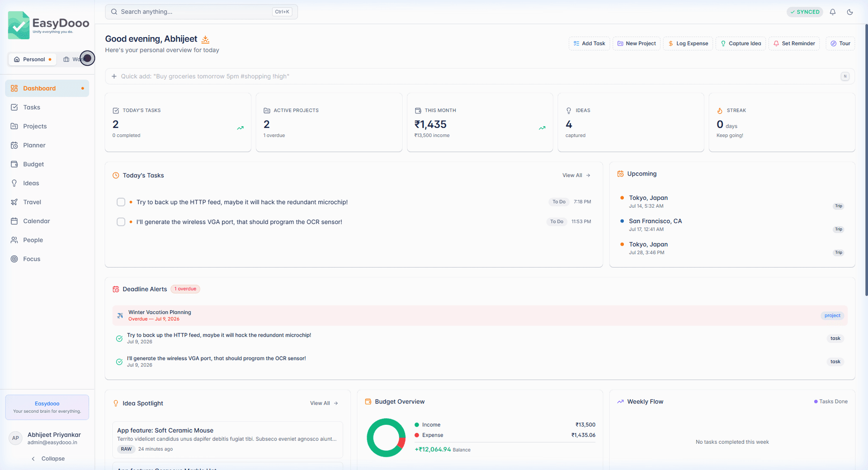Viewport: 868px width, 470px height.
Task: Click Log Expense button
Action: coord(688,43)
